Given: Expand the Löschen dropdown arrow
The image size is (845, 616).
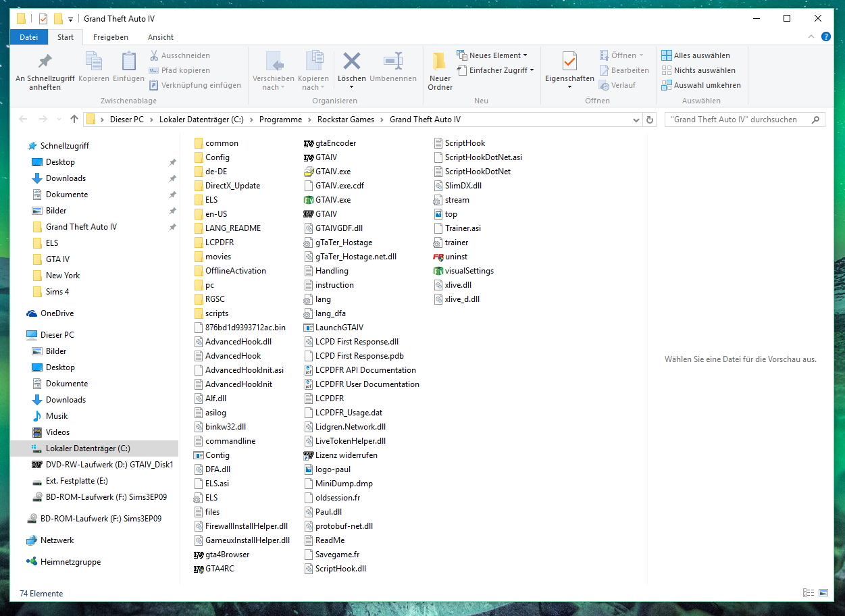Looking at the screenshot, I should point(352,86).
